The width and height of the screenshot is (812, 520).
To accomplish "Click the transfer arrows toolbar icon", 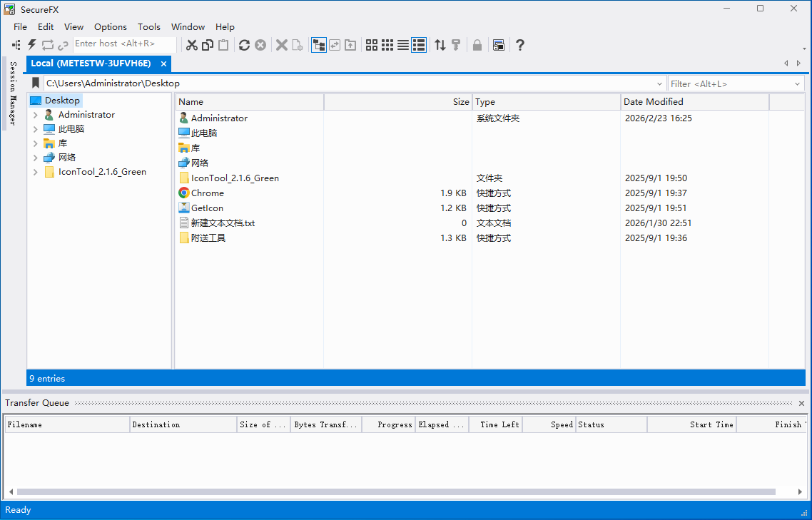I will tap(440, 45).
